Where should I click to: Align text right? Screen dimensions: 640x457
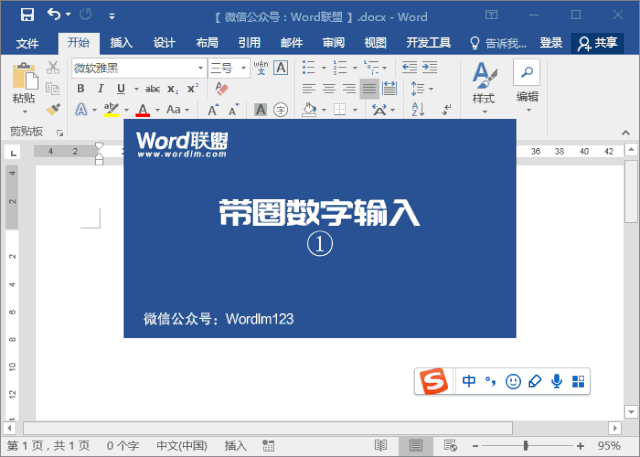pos(349,89)
